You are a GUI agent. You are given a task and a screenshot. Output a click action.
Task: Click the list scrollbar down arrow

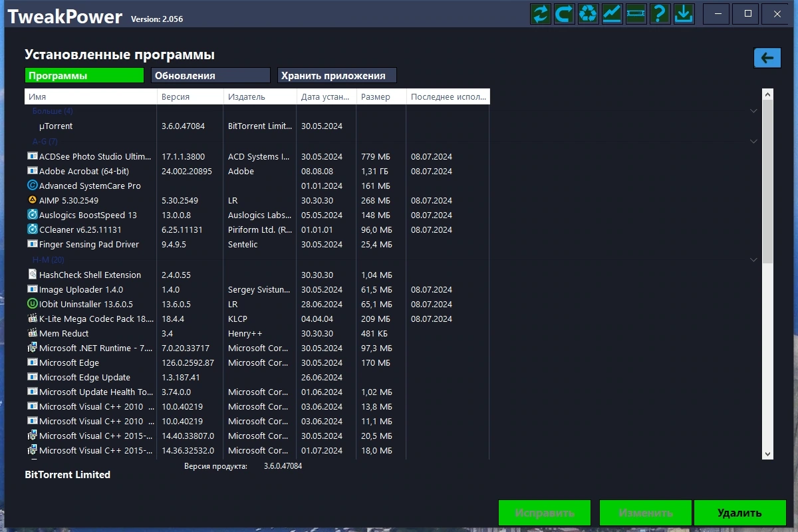pyautogui.click(x=767, y=454)
